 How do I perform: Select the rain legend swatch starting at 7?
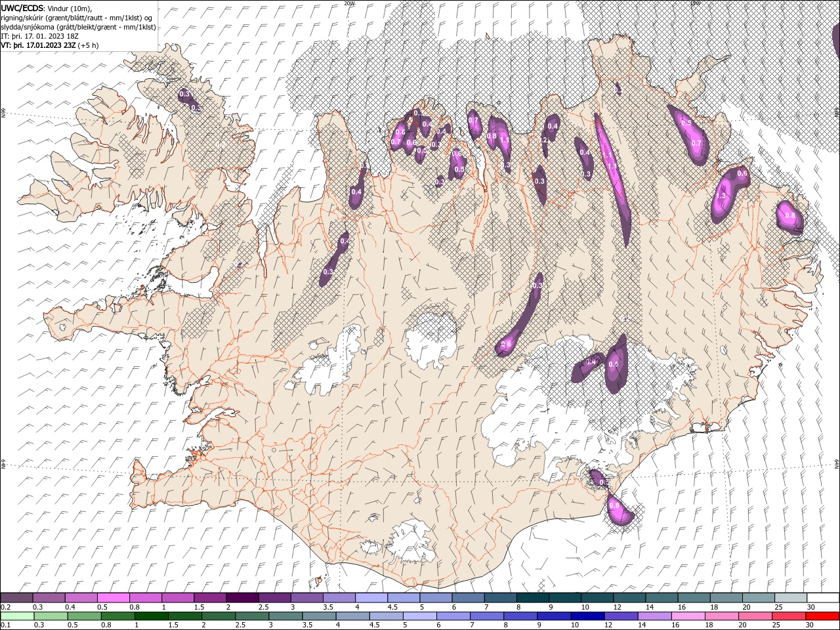pyautogui.click(x=487, y=616)
